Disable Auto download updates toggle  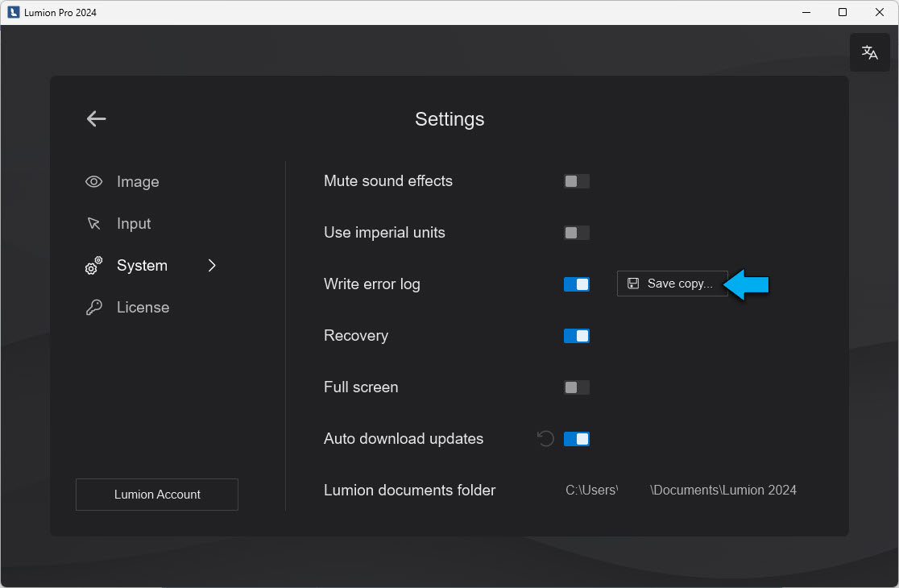click(577, 439)
